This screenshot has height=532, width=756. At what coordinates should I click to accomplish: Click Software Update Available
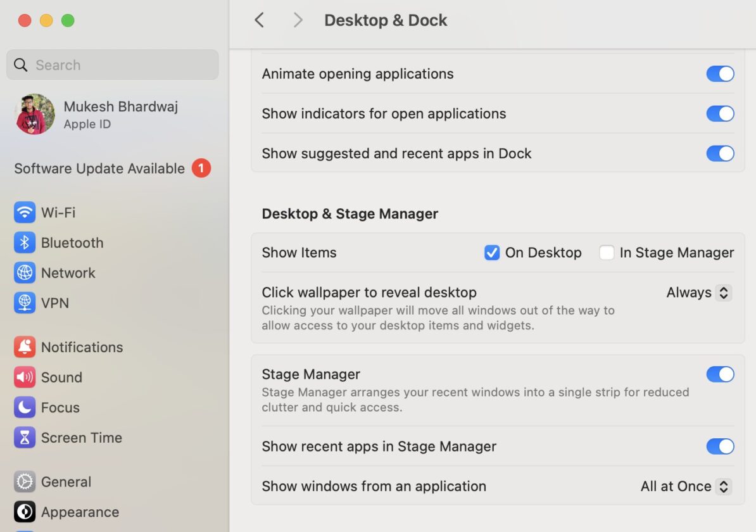(99, 168)
